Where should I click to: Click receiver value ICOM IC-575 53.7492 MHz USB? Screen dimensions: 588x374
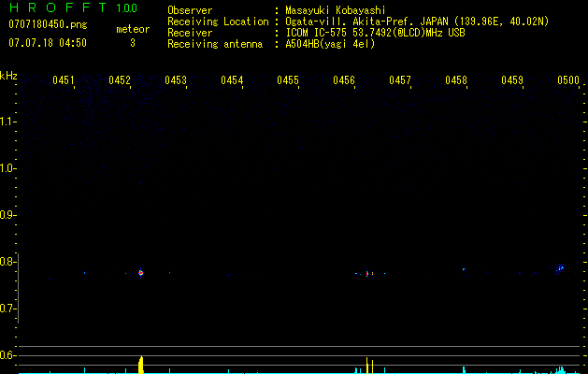pyautogui.click(x=375, y=33)
